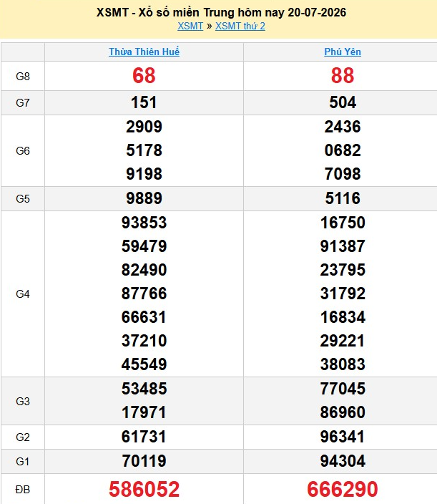Open Thừa Thiên Huế province link
The image size is (437, 504).
pyautogui.click(x=144, y=52)
